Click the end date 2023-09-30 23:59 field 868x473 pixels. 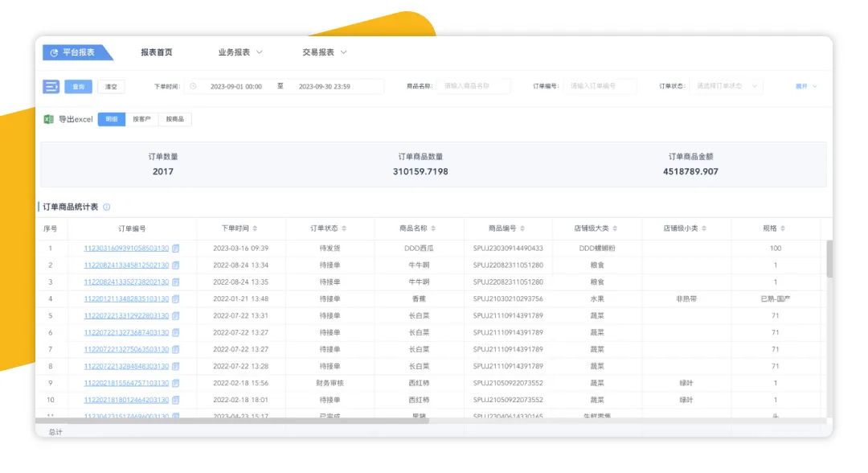325,86
